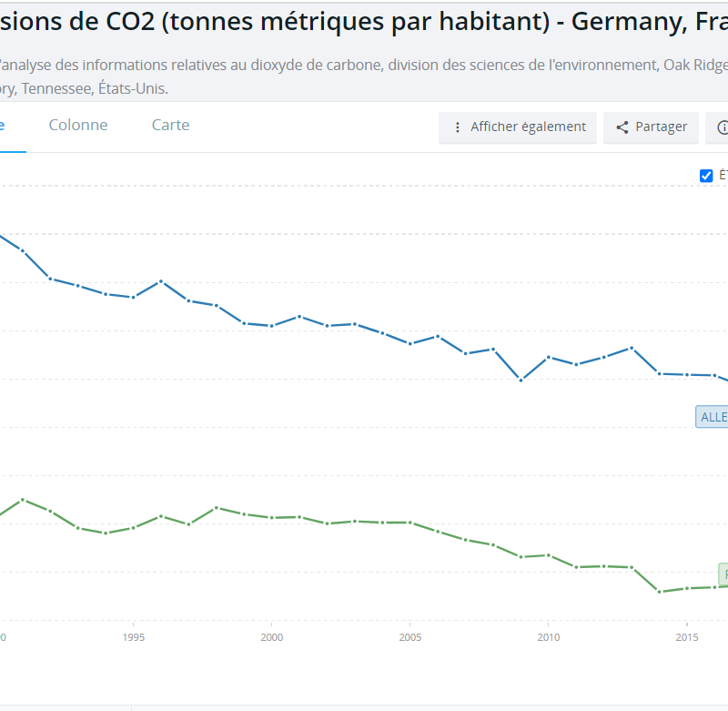Click the green series label at right edge
The width and height of the screenshot is (728, 711).
[x=723, y=574]
